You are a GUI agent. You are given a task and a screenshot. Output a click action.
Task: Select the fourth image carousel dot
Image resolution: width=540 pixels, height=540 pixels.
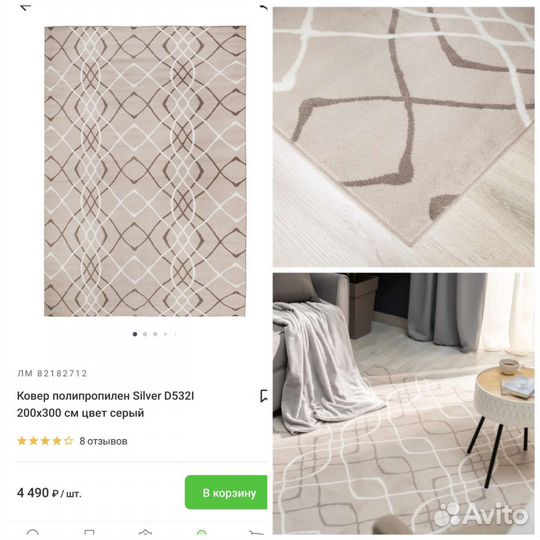point(165,334)
